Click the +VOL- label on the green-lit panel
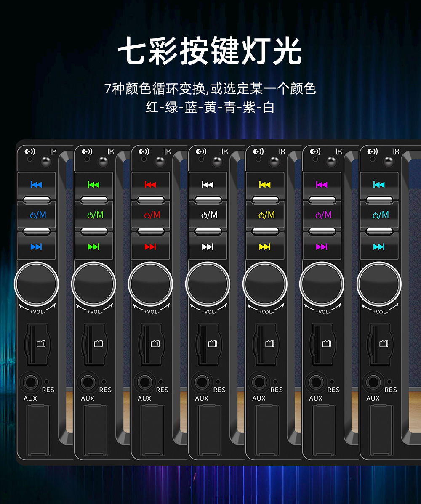Screen dimensions: 421x504 pos(95,312)
